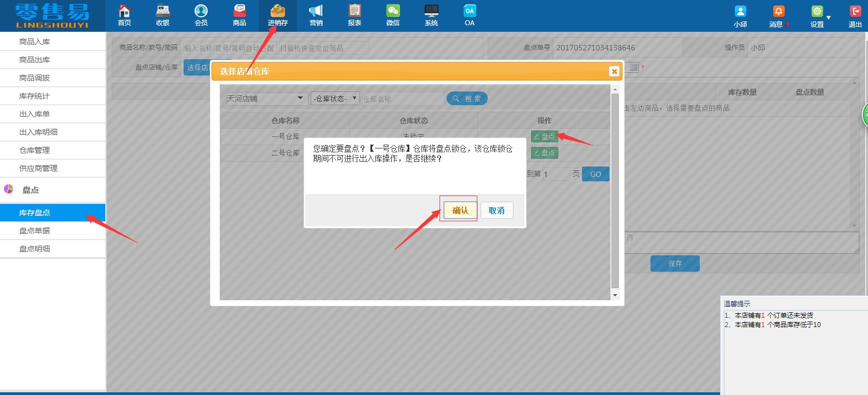Screen dimensions: 868x395
Task: Open the OA icon
Action: coord(470,11)
